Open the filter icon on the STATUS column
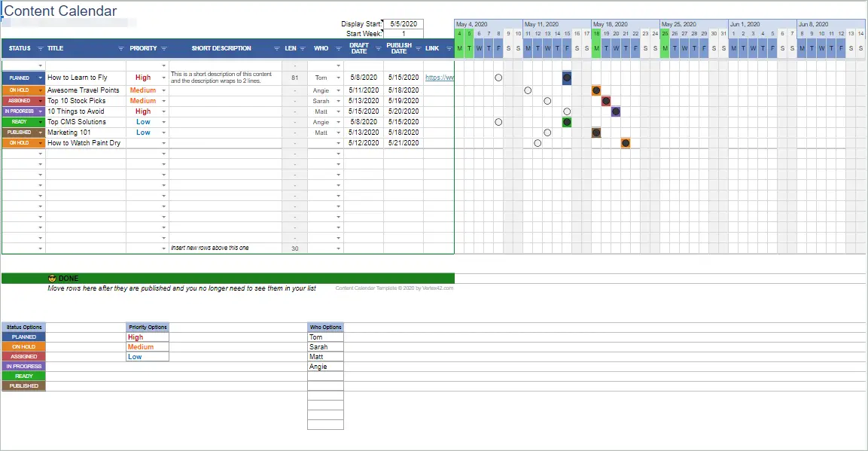 point(39,48)
